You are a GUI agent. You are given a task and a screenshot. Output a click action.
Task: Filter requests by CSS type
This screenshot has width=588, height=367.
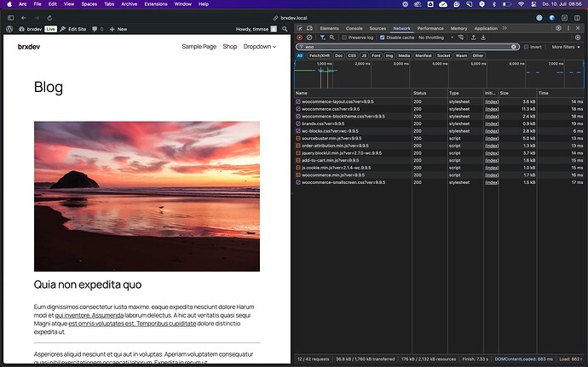point(352,55)
